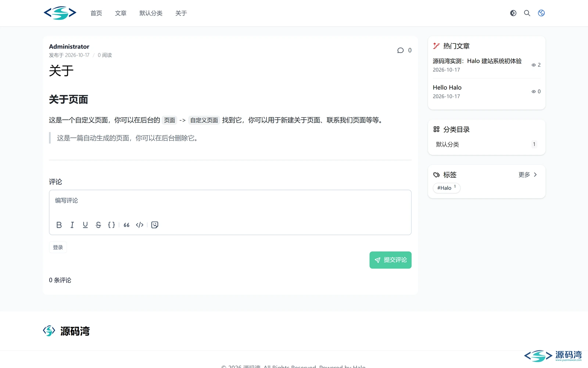The height and width of the screenshot is (368, 588).
Task: Open the language globe icon
Action: [x=541, y=13]
